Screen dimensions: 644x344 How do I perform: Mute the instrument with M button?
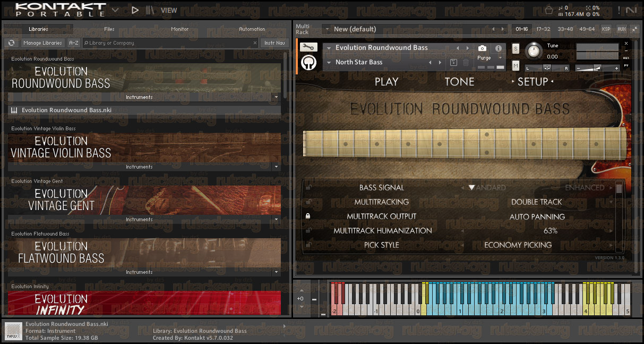pos(516,65)
